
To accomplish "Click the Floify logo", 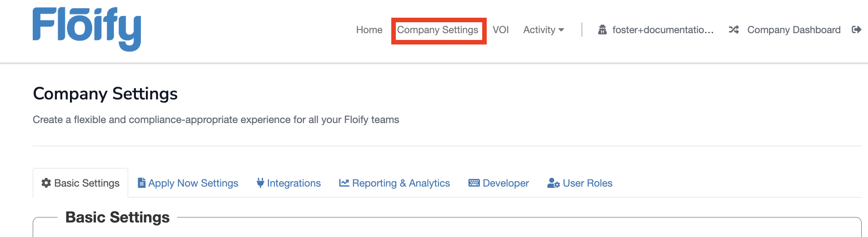I will (87, 29).
